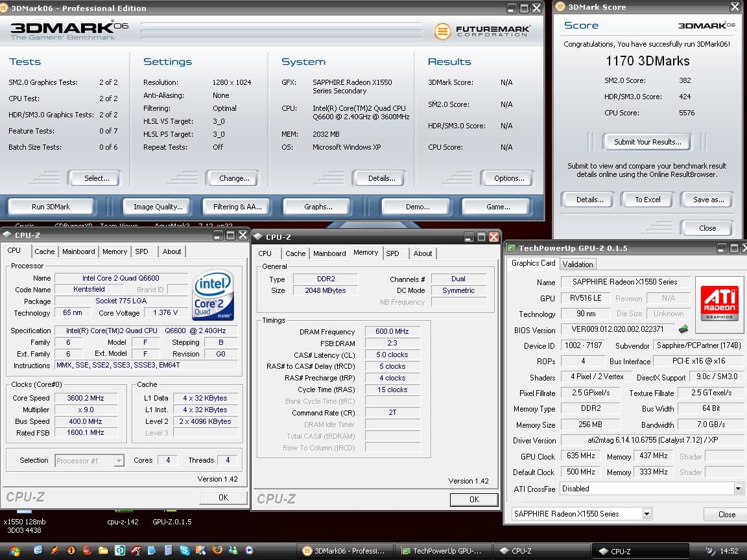747x560 pixels.
Task: Click the picture and star icon in quick launch
Action: tap(200, 550)
